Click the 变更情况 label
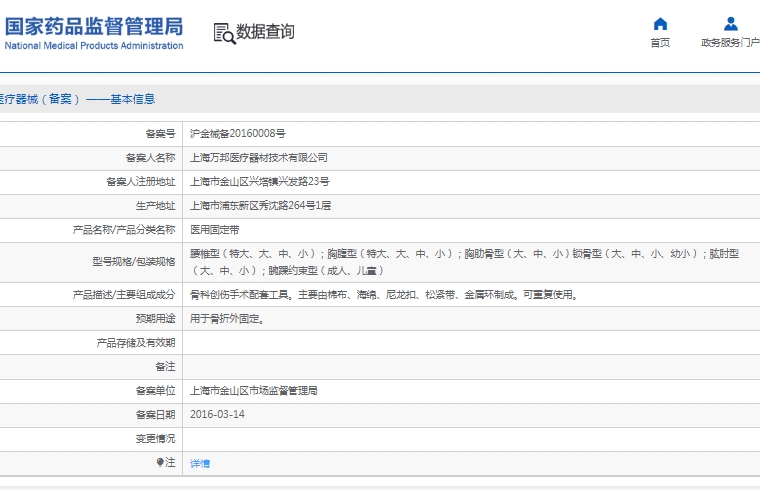 pyautogui.click(x=156, y=439)
